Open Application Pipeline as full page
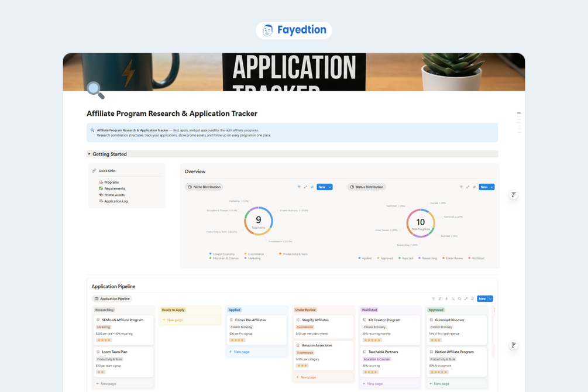Screen dimensions: 588x392 tap(466, 299)
